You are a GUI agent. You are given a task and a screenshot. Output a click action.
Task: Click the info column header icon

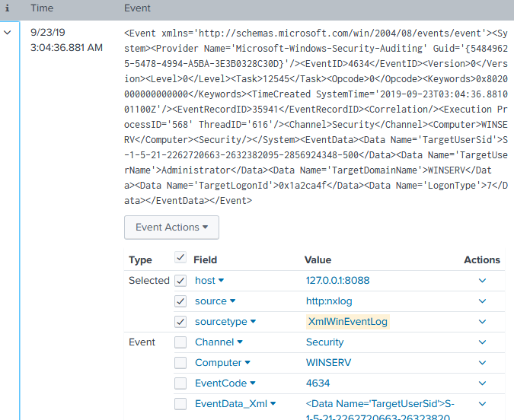pyautogui.click(x=7, y=8)
